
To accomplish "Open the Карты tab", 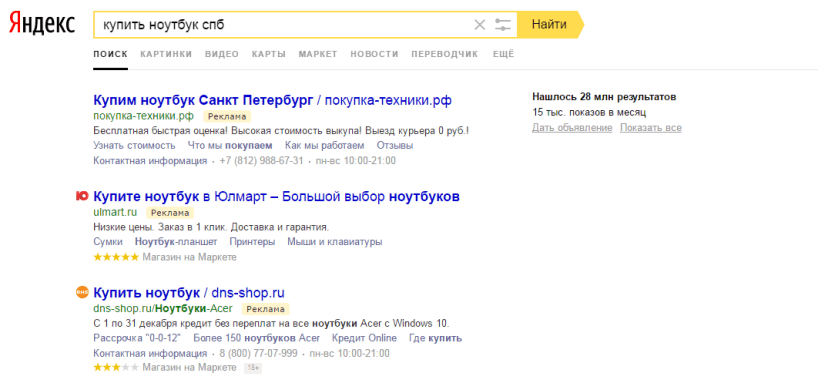I will point(269,54).
